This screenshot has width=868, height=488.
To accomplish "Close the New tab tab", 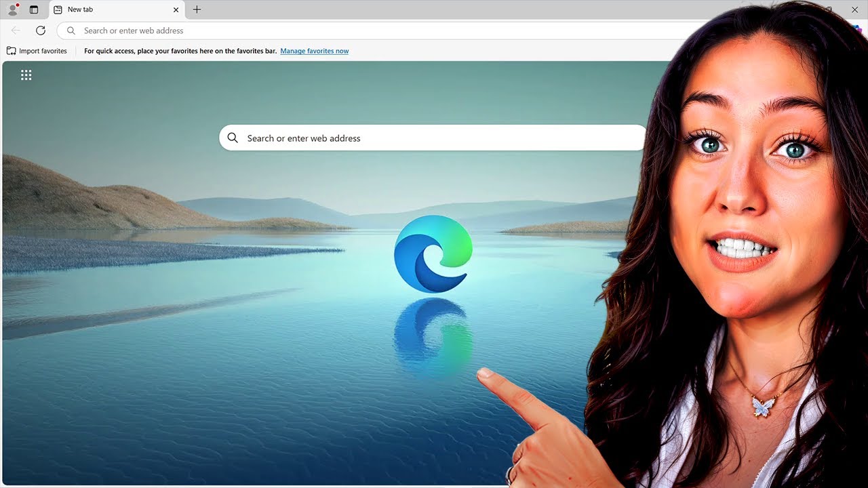I will pyautogui.click(x=176, y=9).
